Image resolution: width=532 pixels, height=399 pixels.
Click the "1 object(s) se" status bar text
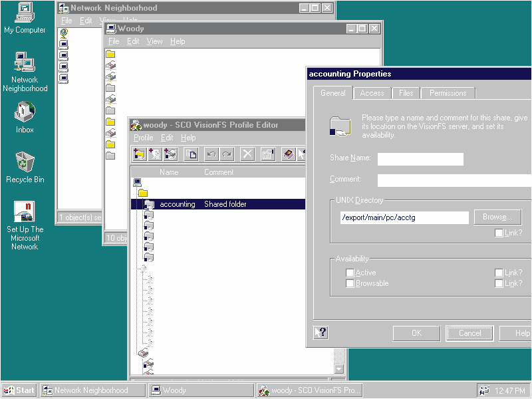(x=80, y=217)
